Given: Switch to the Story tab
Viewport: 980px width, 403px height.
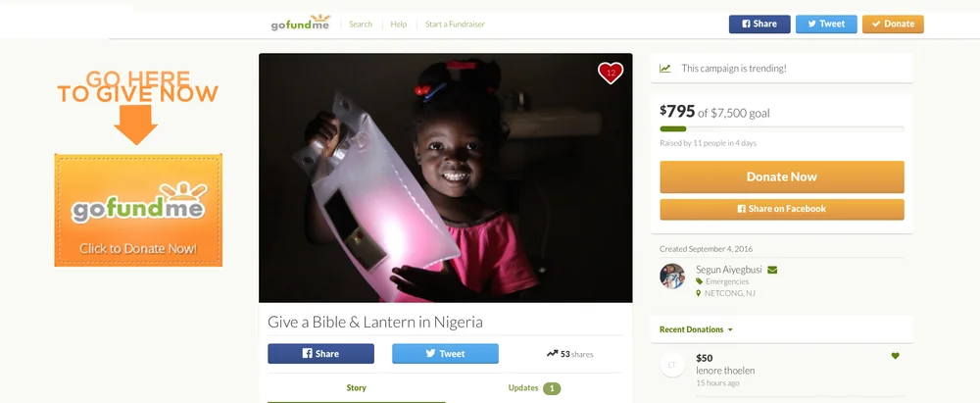Looking at the screenshot, I should tap(357, 388).
